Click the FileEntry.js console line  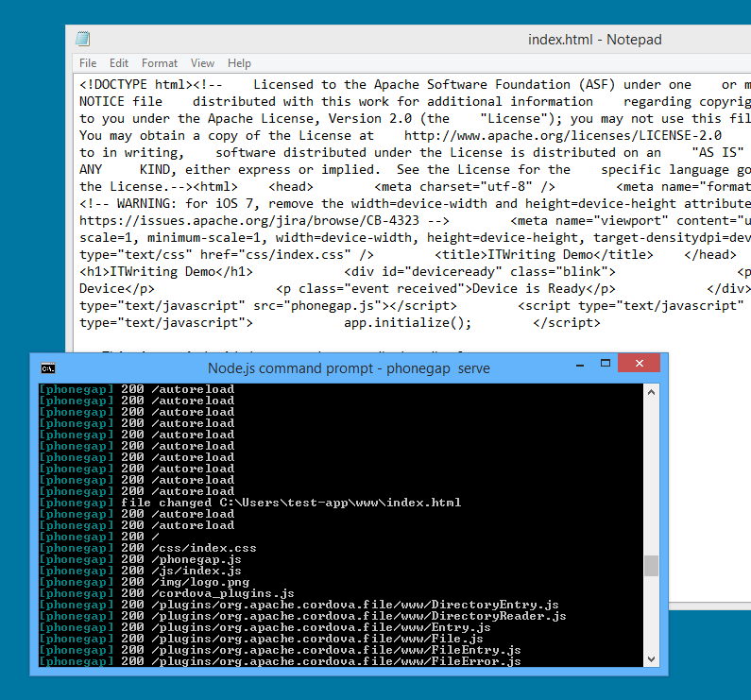click(x=281, y=650)
